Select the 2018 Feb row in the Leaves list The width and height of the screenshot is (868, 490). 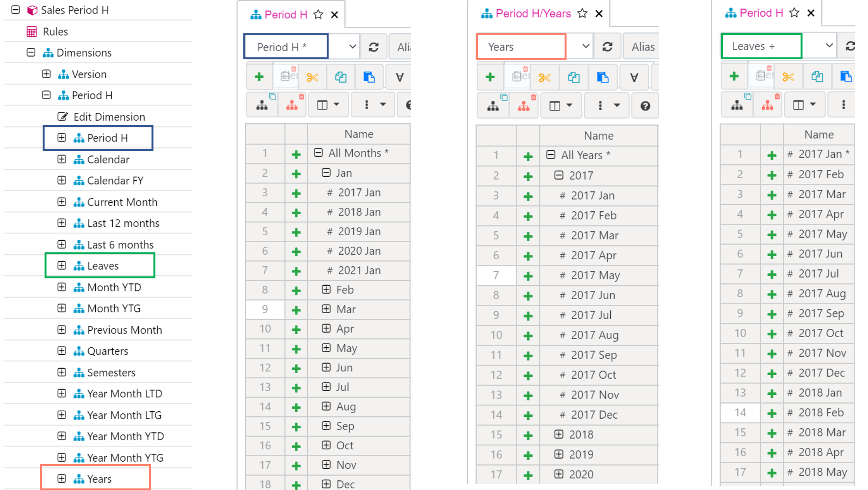821,413
